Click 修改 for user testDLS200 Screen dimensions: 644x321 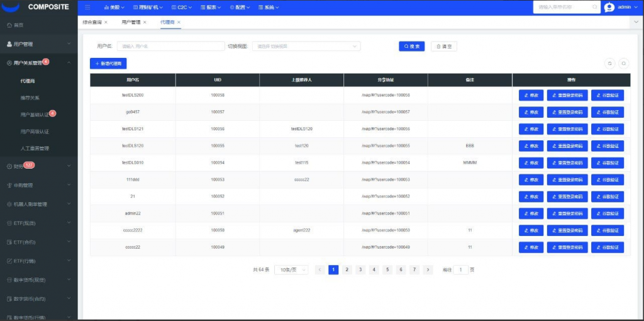pos(531,95)
